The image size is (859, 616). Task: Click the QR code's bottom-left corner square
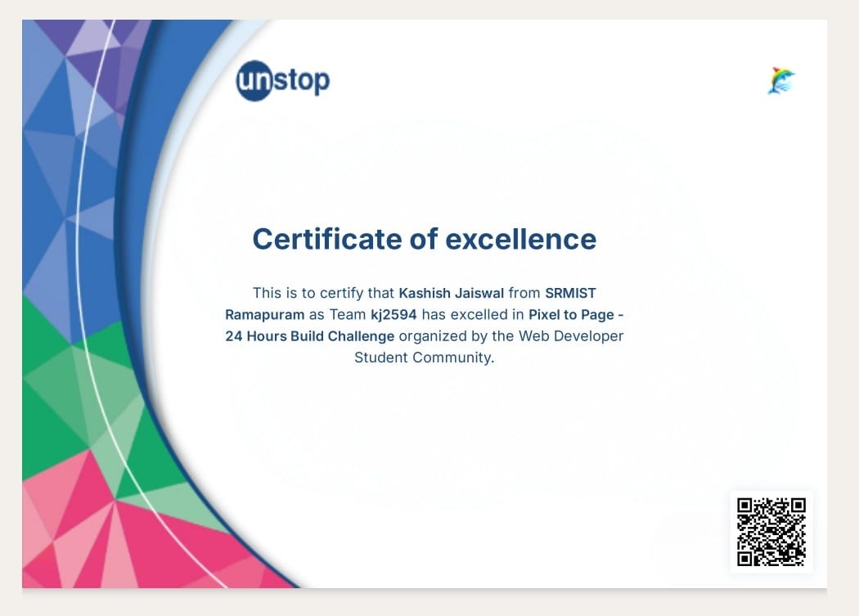(745, 558)
